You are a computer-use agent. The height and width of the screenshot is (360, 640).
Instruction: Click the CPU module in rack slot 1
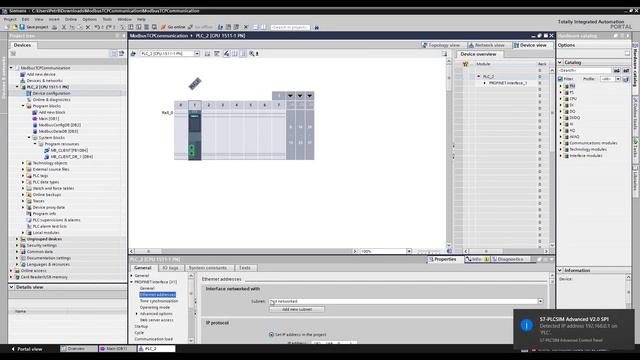point(195,135)
